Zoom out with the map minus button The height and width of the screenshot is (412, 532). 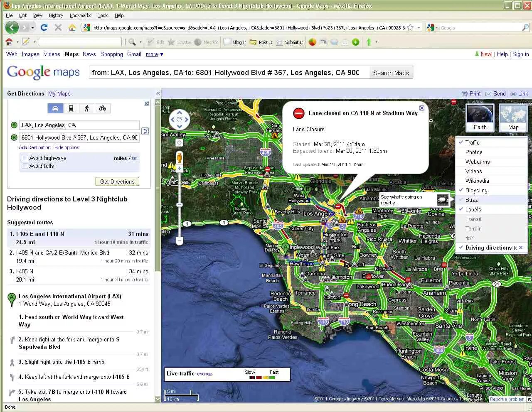pos(180,240)
